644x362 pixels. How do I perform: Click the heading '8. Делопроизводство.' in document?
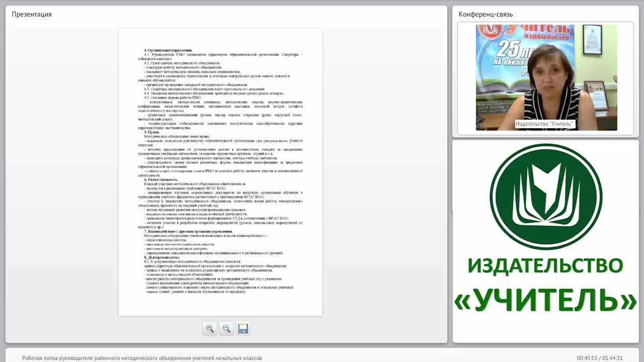(162, 257)
